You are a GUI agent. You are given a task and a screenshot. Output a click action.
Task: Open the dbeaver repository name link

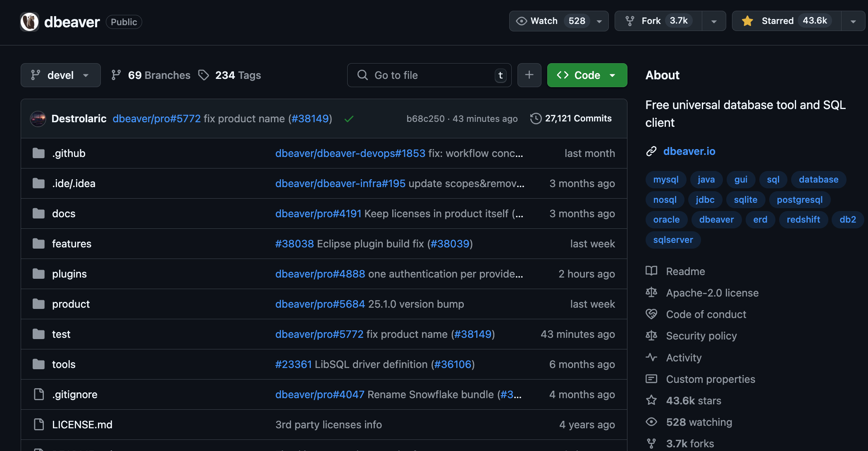click(72, 22)
